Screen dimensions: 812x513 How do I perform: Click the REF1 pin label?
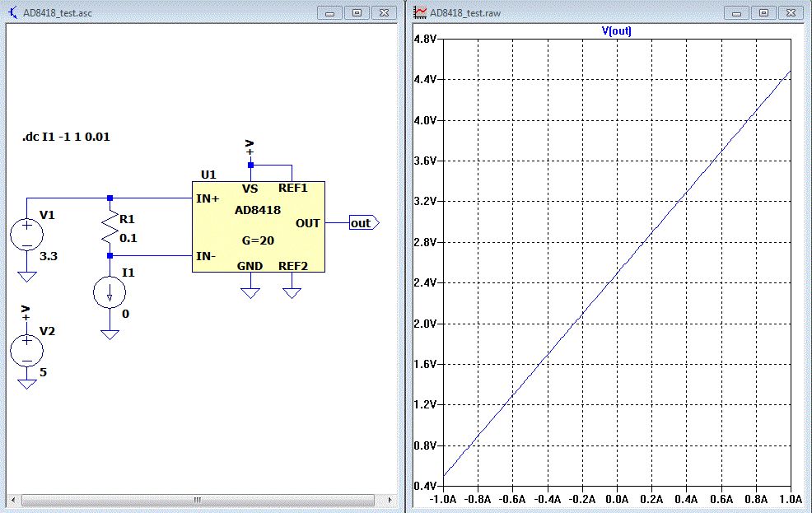click(293, 188)
